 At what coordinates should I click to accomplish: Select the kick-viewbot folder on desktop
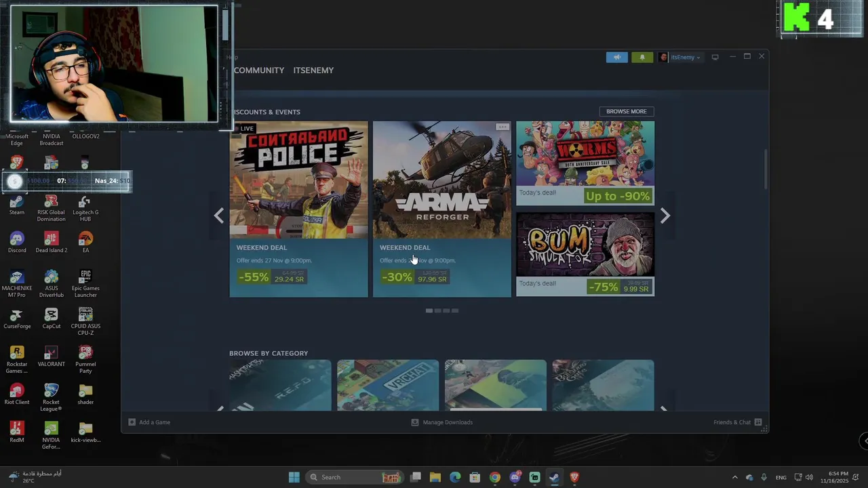pos(85,432)
